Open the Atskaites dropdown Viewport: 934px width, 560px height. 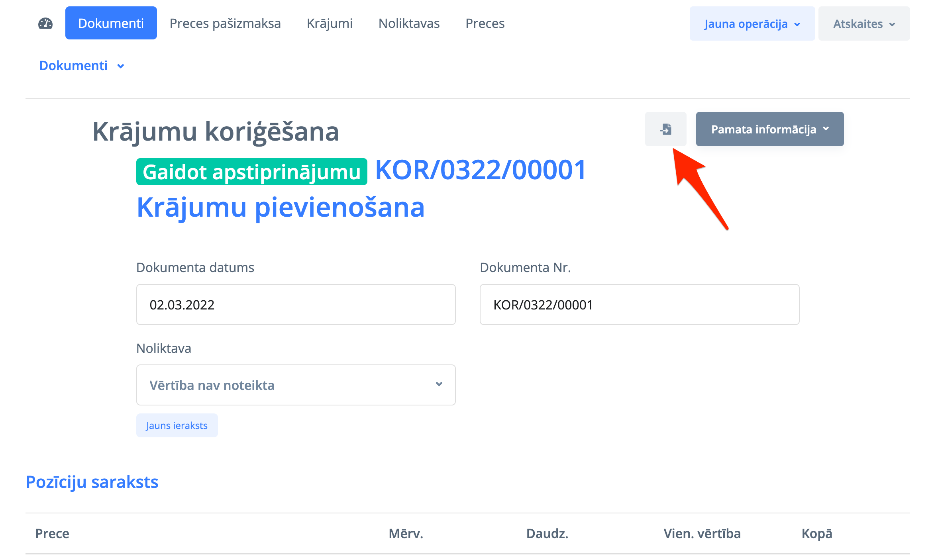864,24
